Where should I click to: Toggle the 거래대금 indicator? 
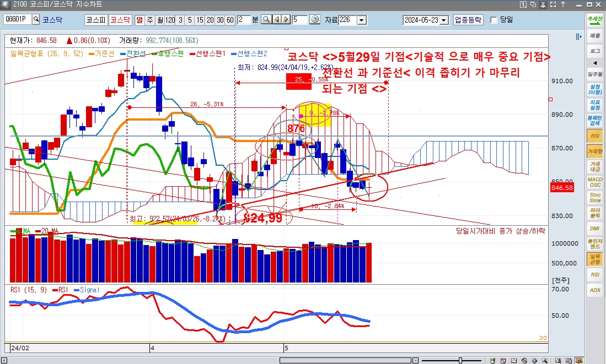pyautogui.click(x=595, y=167)
